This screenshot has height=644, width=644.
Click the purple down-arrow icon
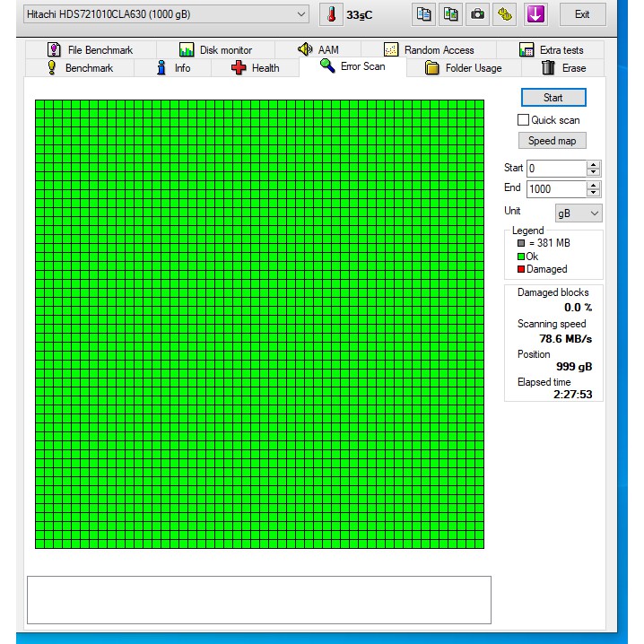535,14
